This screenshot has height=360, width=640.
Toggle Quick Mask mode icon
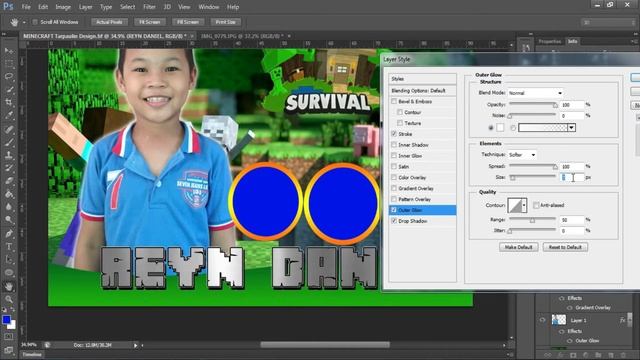[x=9, y=337]
